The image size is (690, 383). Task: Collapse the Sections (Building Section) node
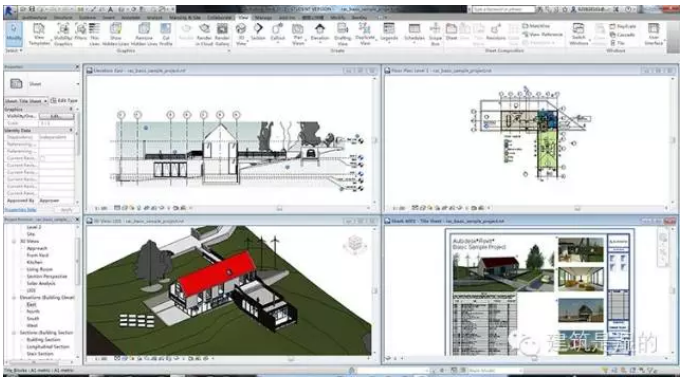click(x=14, y=333)
